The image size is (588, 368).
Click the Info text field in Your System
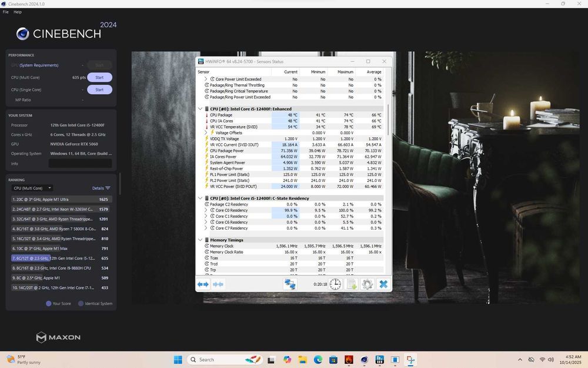coord(79,163)
